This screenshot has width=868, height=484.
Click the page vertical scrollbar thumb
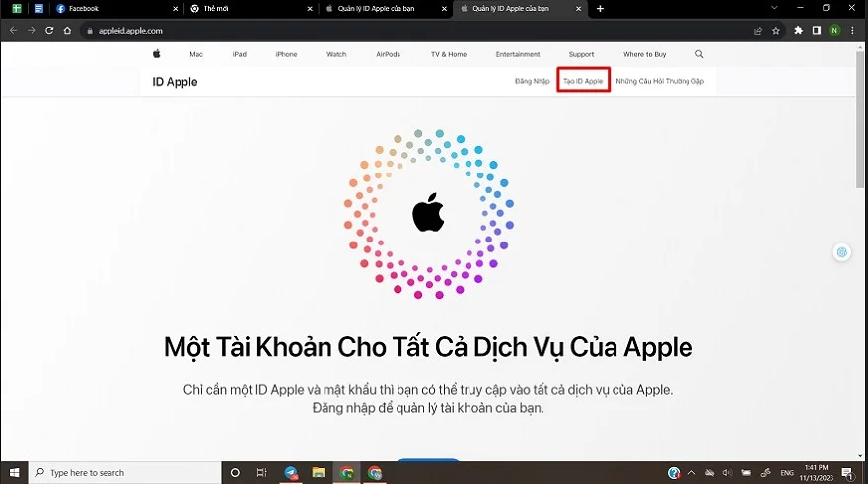coord(859,119)
